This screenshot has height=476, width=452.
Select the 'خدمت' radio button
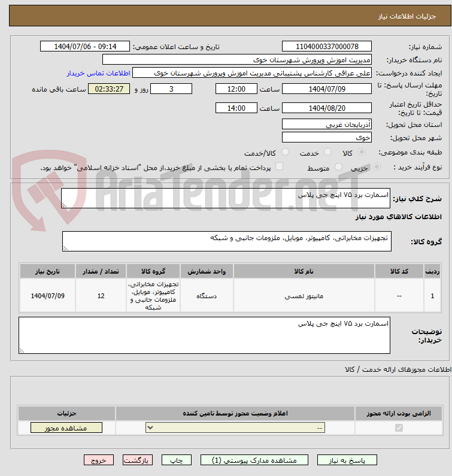(327, 152)
